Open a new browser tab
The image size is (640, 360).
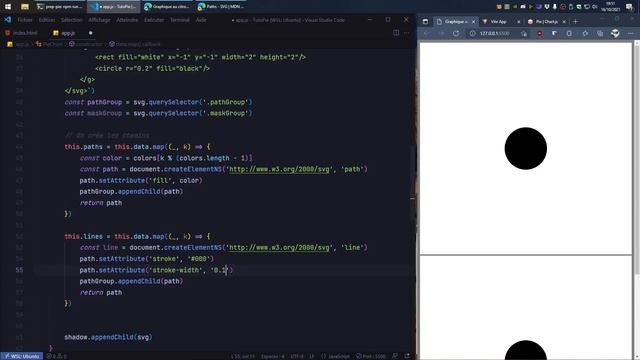coord(576,22)
